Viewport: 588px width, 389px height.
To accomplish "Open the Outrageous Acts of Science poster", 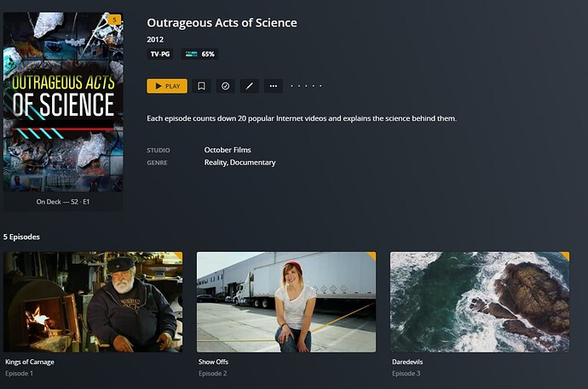I will [x=63, y=102].
